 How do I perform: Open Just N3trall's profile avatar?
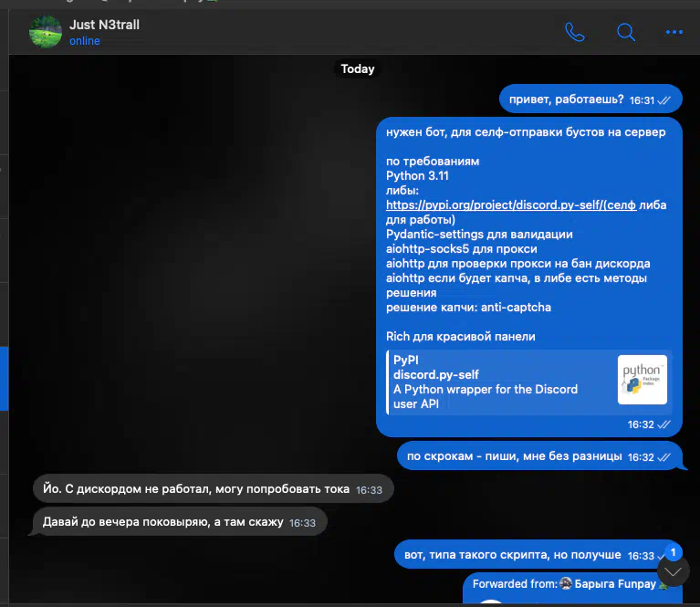click(46, 32)
